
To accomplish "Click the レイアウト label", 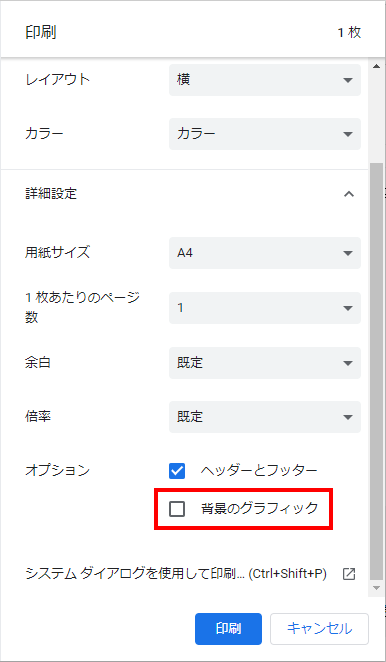I will tap(57, 79).
